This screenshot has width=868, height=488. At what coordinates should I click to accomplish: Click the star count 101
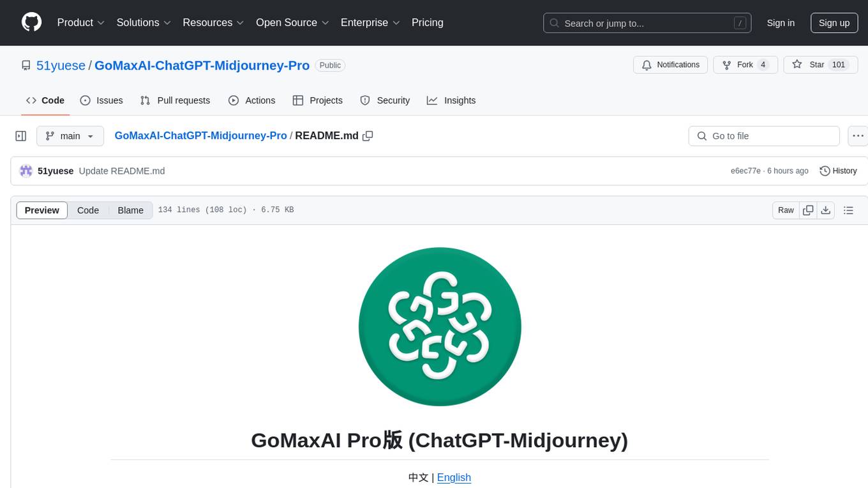[839, 65]
